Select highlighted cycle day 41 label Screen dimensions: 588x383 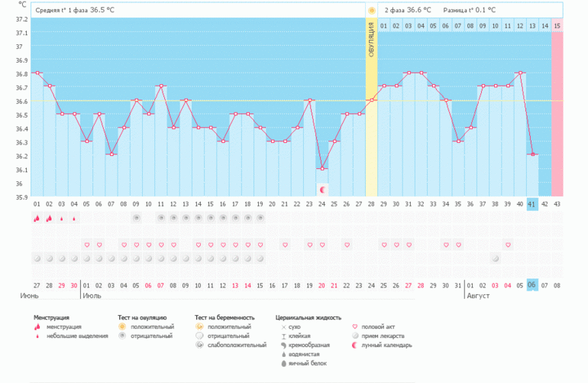[x=532, y=204]
